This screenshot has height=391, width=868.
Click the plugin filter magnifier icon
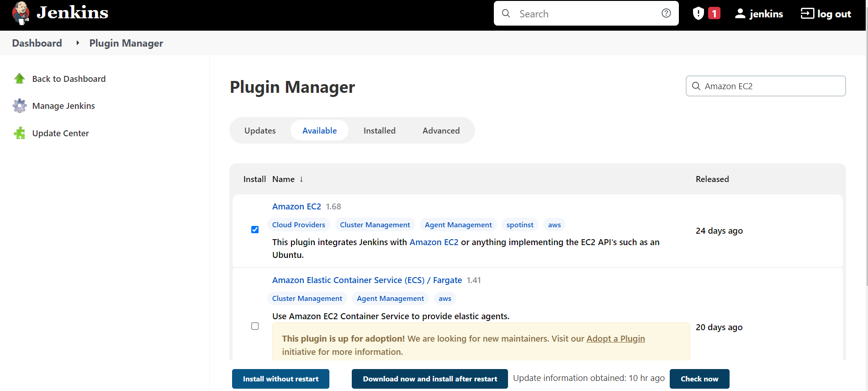(x=696, y=86)
